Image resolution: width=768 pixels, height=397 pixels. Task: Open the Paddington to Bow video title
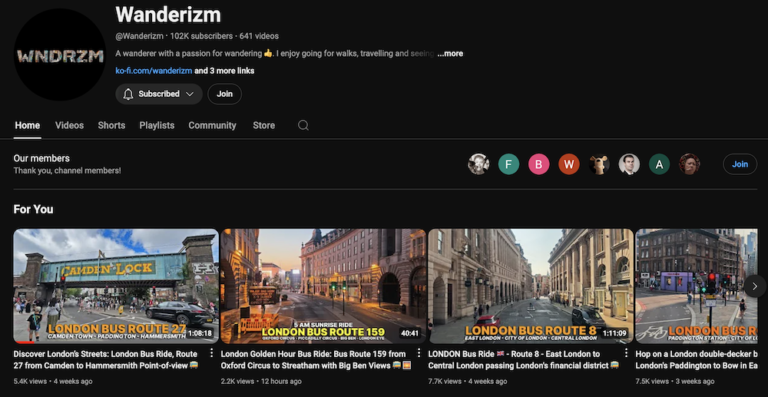(x=696, y=359)
